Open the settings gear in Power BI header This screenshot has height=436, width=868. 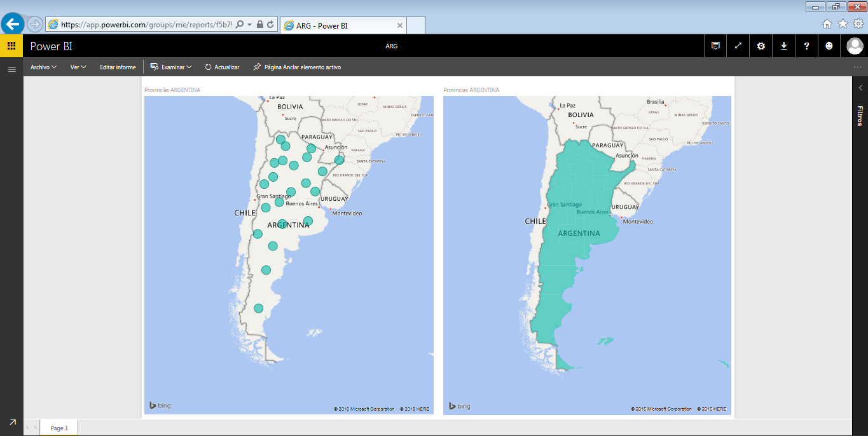tap(761, 46)
